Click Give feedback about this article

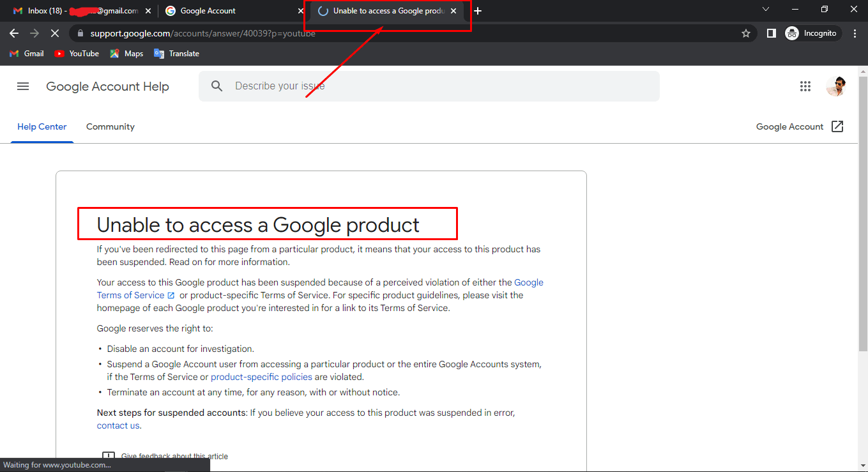[174, 456]
